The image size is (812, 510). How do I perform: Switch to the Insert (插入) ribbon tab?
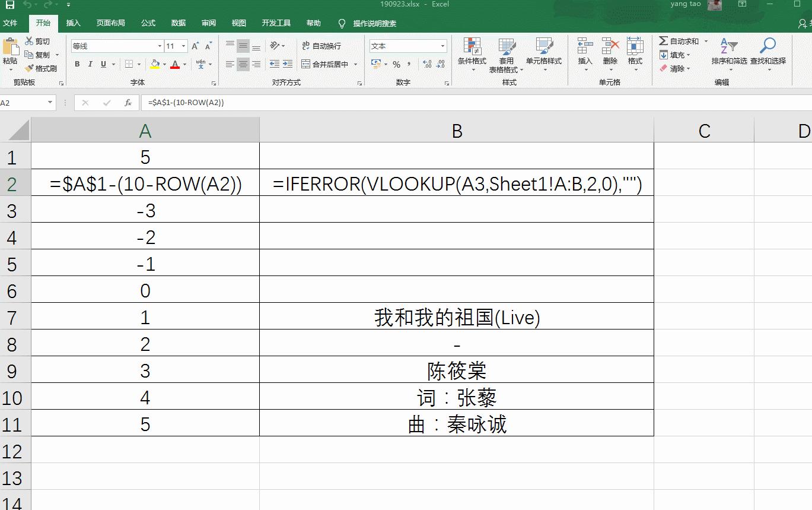[x=74, y=23]
